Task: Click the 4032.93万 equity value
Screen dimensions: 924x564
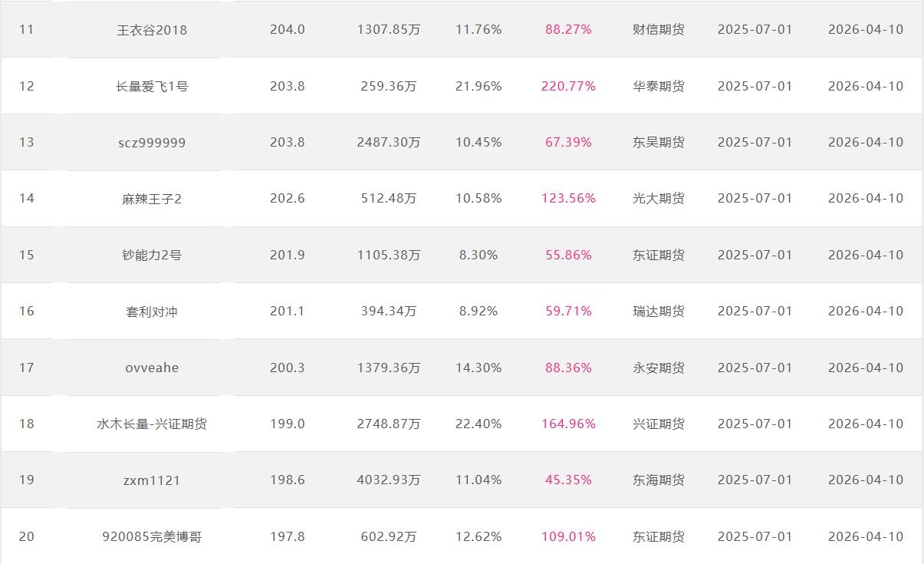Action: (389, 480)
